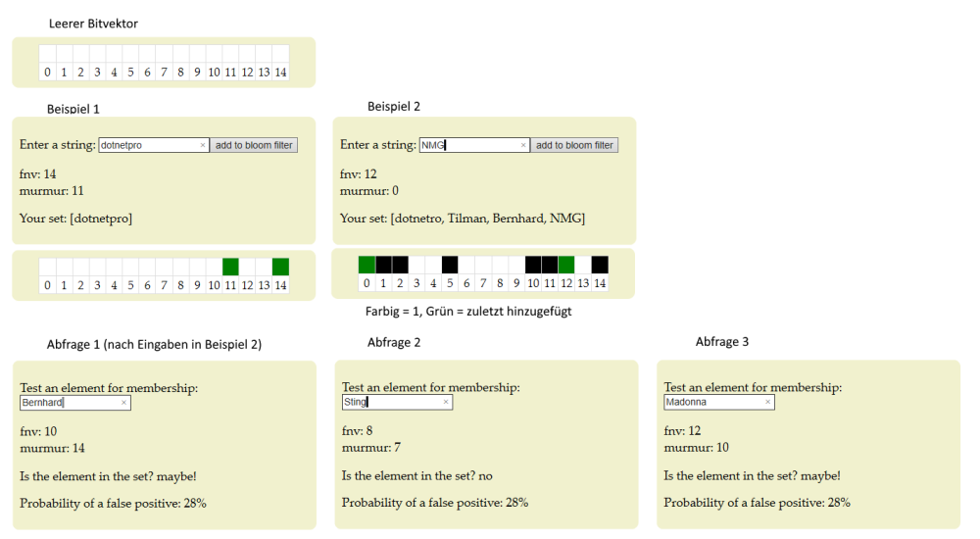Click the 'dotnetpro' string input field
Screen dimensions: 980x539
147,145
